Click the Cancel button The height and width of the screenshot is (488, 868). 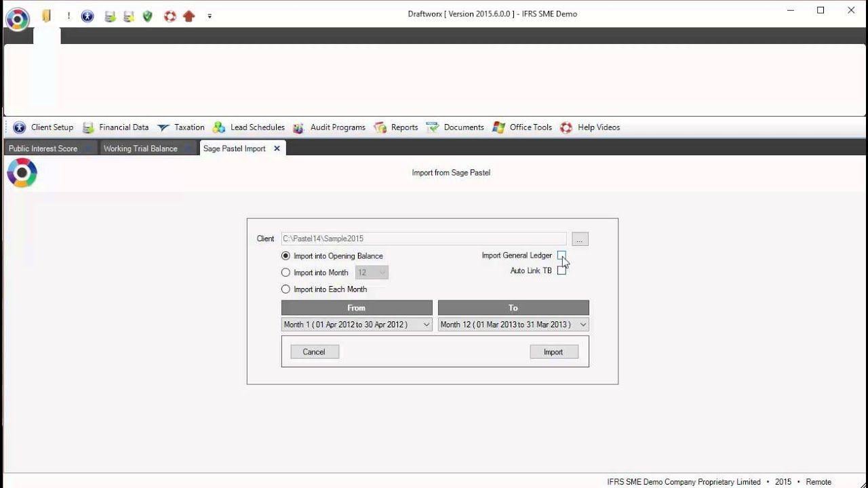coord(315,352)
